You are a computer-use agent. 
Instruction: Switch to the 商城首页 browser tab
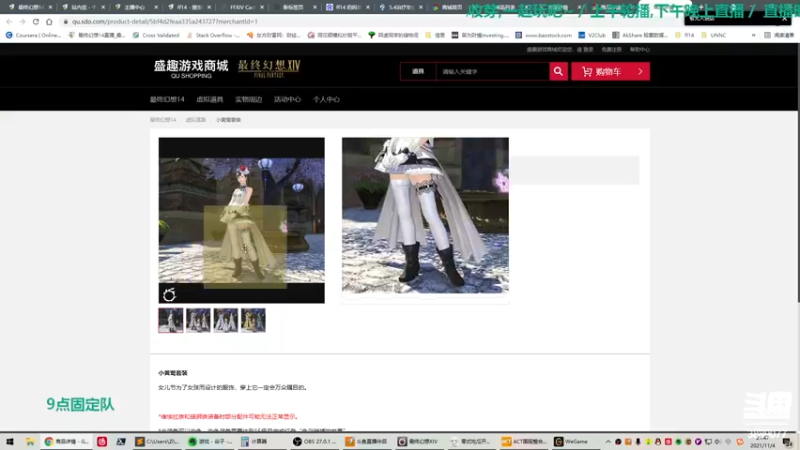(x=451, y=7)
